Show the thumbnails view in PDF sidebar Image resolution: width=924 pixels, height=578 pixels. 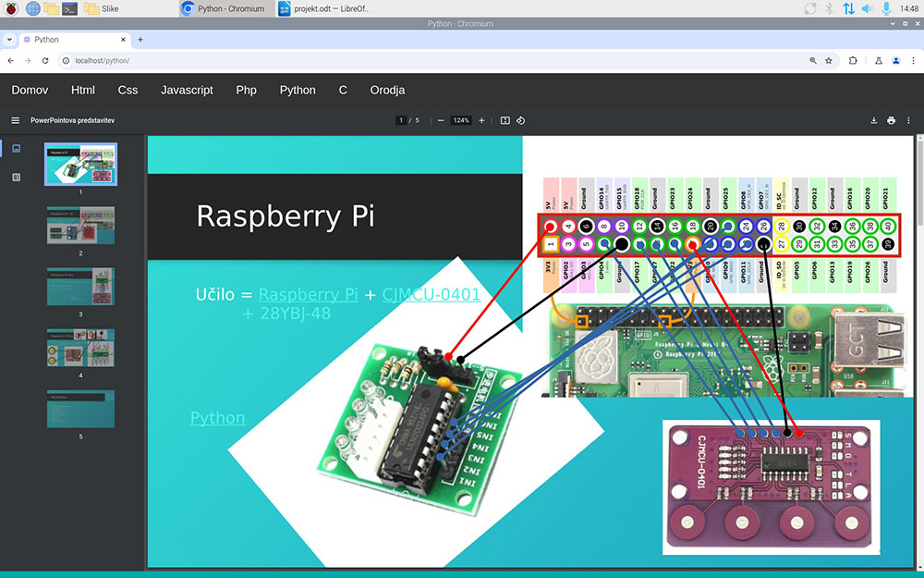pos(16,149)
